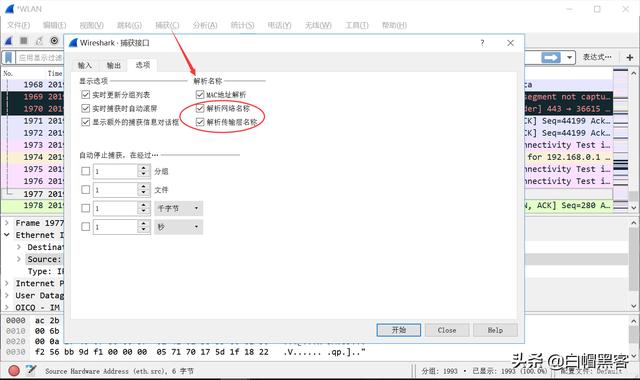
Task: Open the 帮助(H) menu
Action: click(394, 25)
